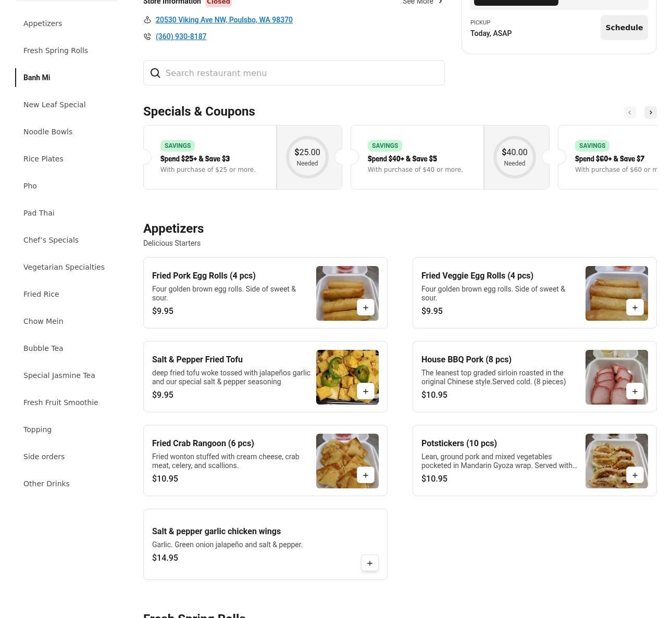
Task: Open Vegetarian Specialties category
Action: tap(64, 267)
